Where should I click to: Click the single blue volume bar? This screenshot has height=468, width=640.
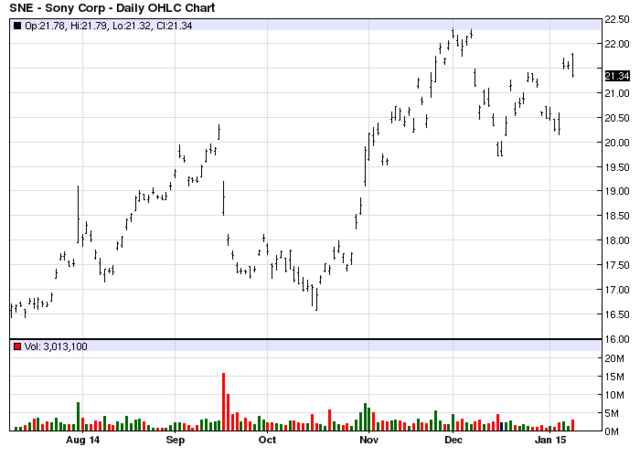coord(502,426)
